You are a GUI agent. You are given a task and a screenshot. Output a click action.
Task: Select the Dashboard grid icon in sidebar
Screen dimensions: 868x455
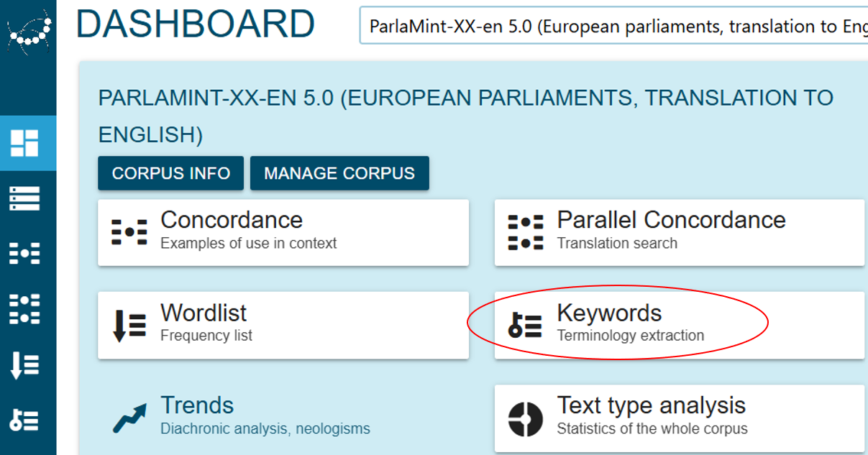pos(24,143)
